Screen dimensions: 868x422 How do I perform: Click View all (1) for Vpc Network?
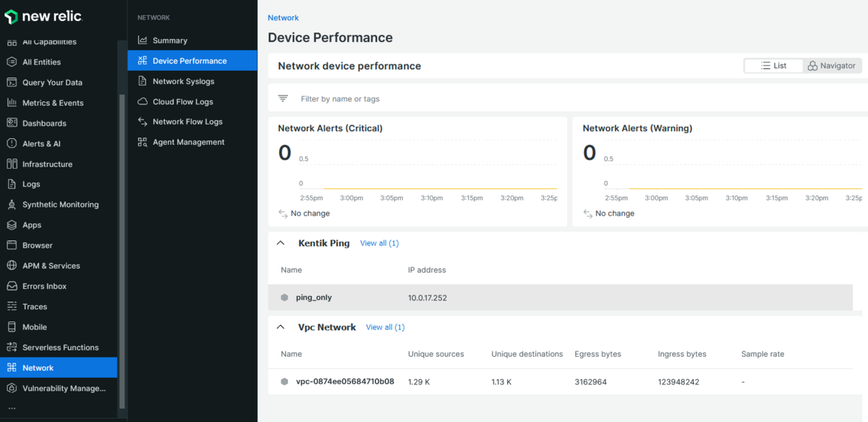385,327
